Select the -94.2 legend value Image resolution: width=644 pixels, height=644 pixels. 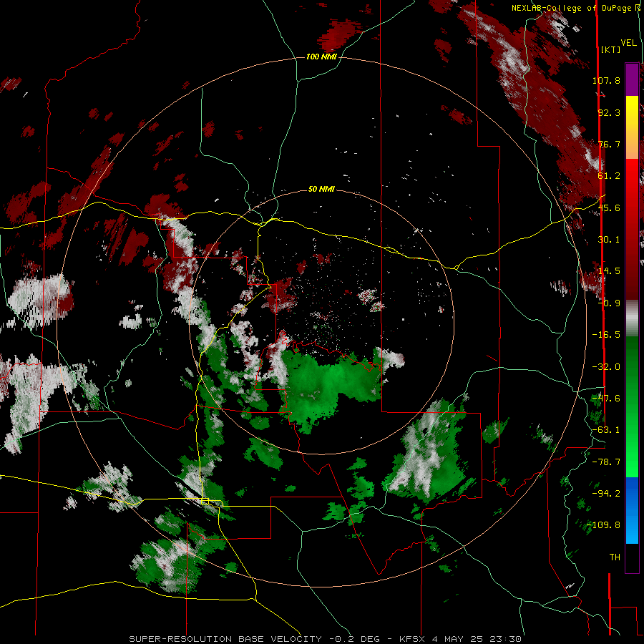(606, 494)
